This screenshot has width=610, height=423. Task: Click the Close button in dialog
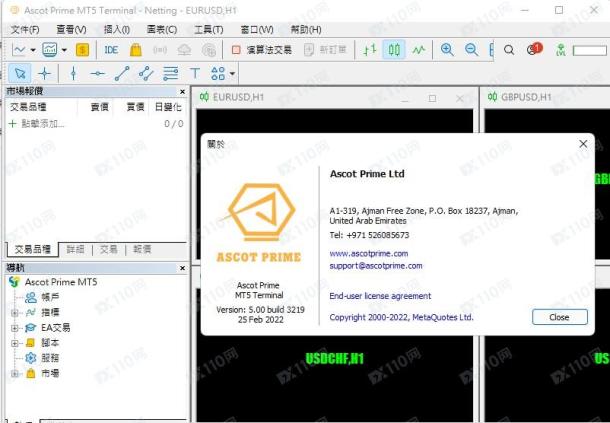[559, 317]
